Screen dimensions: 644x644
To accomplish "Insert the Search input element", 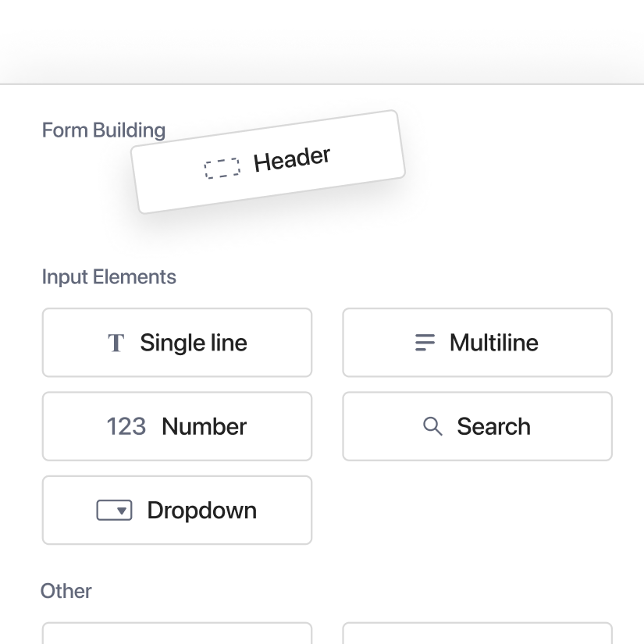I will (477, 426).
